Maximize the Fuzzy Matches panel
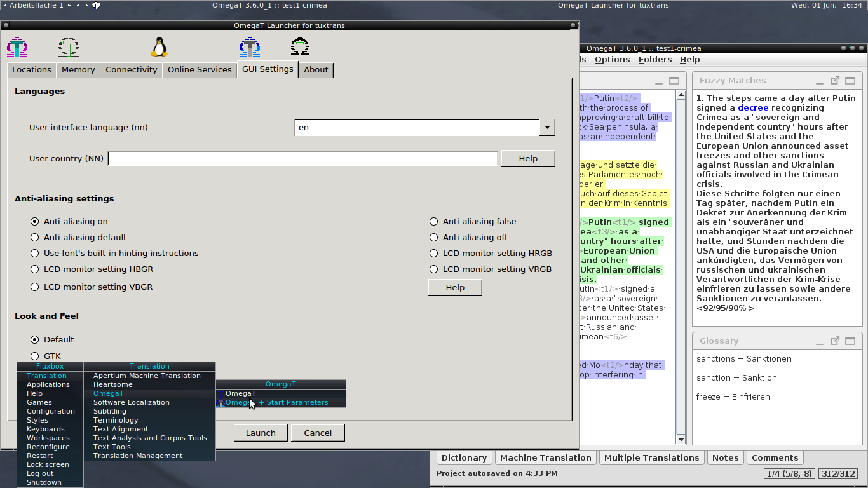Screen dimensions: 868x488 point(850,81)
